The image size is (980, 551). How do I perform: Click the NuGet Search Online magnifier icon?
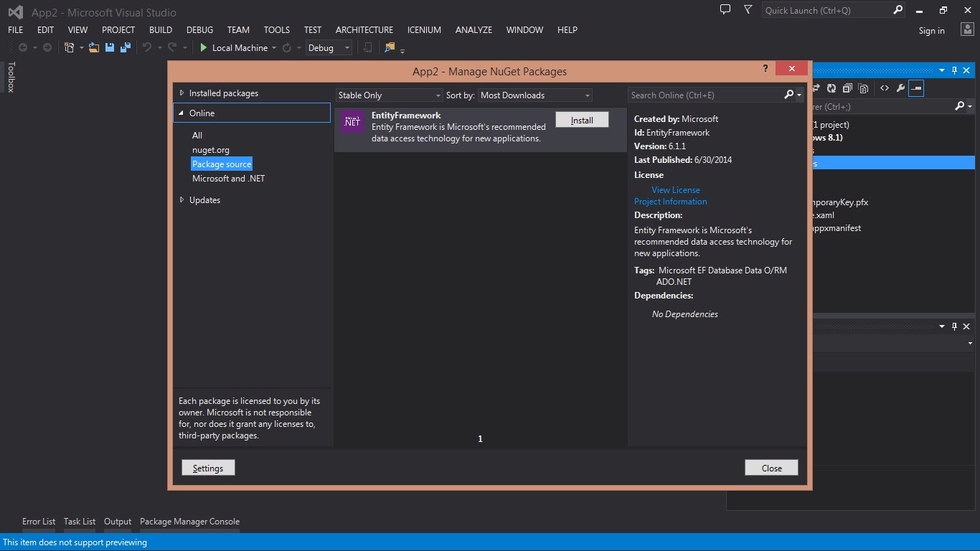coord(789,95)
